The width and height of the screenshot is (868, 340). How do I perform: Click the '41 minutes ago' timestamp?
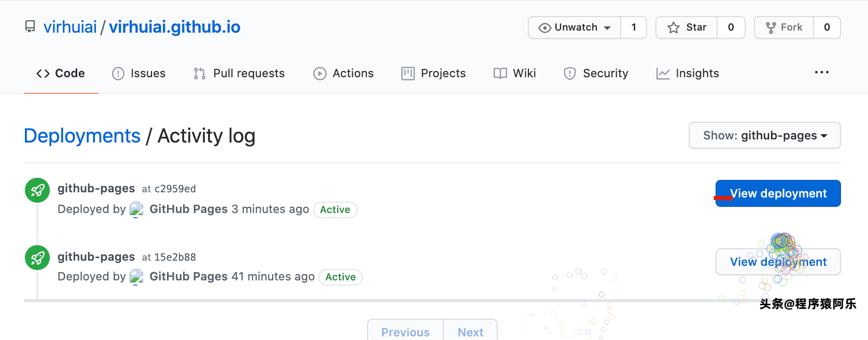coord(273,276)
